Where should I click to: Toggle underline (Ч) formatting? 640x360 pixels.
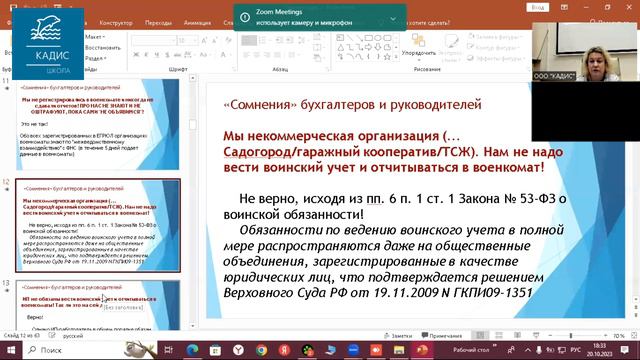157,55
